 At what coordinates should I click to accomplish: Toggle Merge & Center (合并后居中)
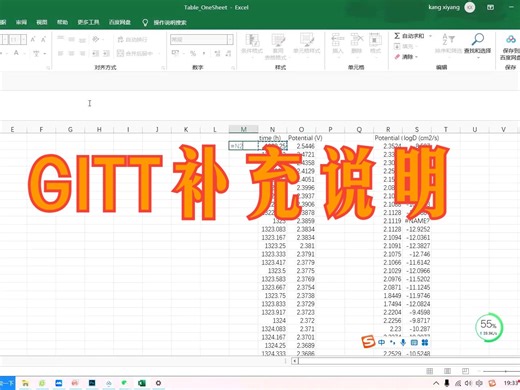point(135,53)
